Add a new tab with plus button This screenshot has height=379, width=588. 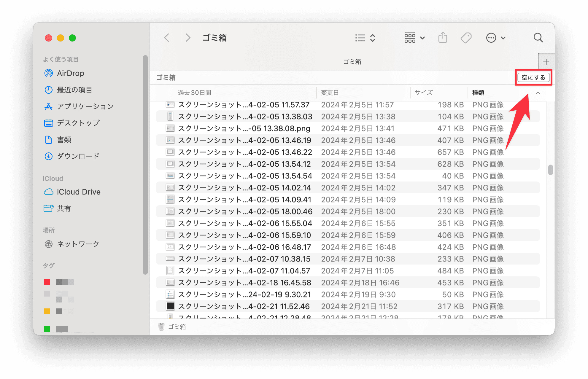tap(546, 62)
